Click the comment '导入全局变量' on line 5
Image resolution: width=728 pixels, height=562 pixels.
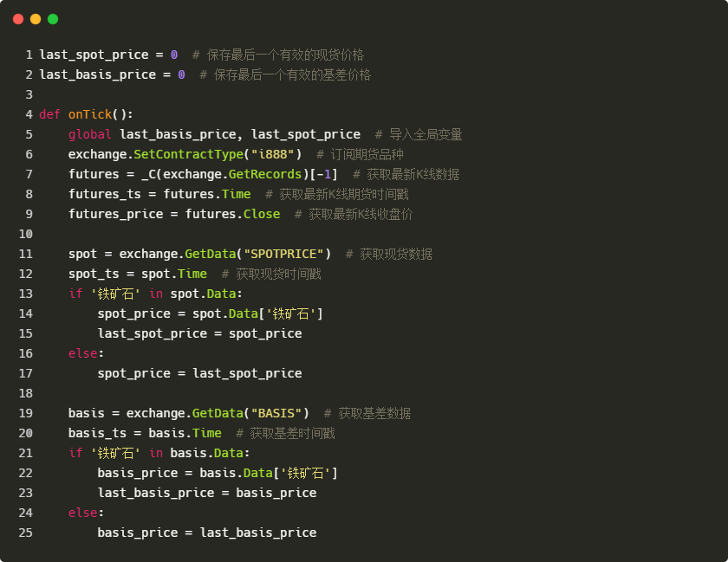[x=426, y=134]
